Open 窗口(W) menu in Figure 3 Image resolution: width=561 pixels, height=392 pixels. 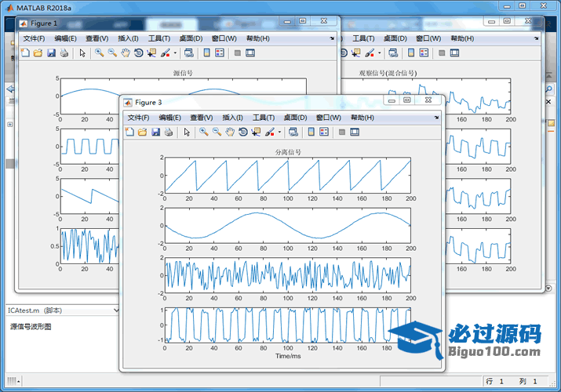click(x=329, y=118)
